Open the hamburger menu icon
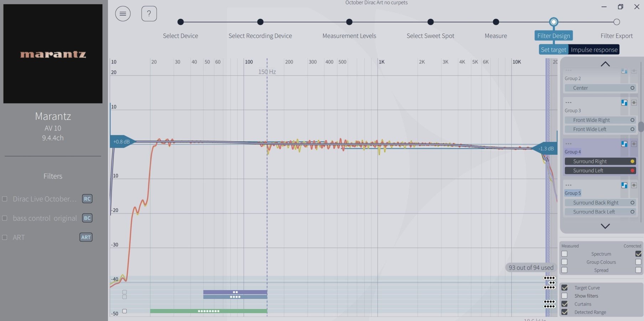The width and height of the screenshot is (644, 321). tap(123, 14)
